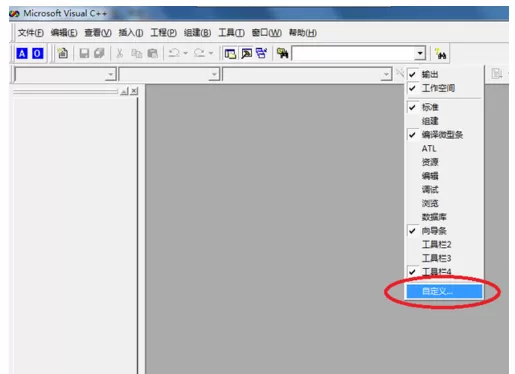Enable the 调试 toolbar option
This screenshot has height=374, width=515.
[x=444, y=189]
